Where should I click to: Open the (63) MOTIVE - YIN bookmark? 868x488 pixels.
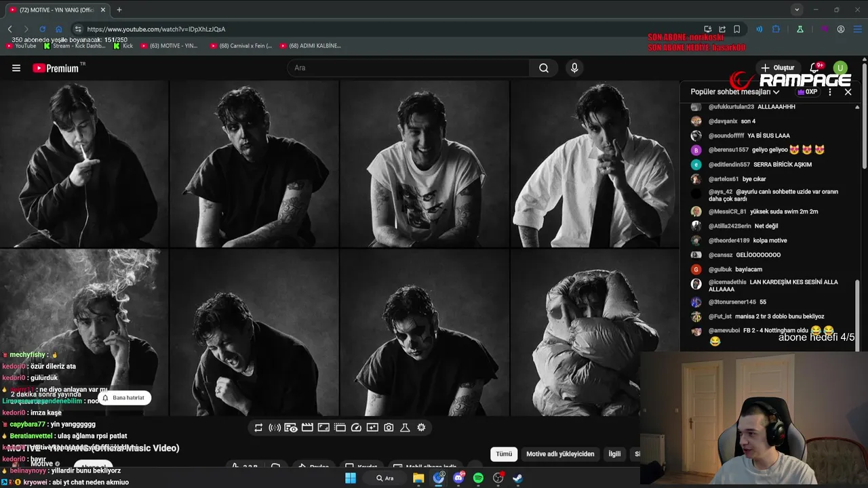tap(170, 46)
